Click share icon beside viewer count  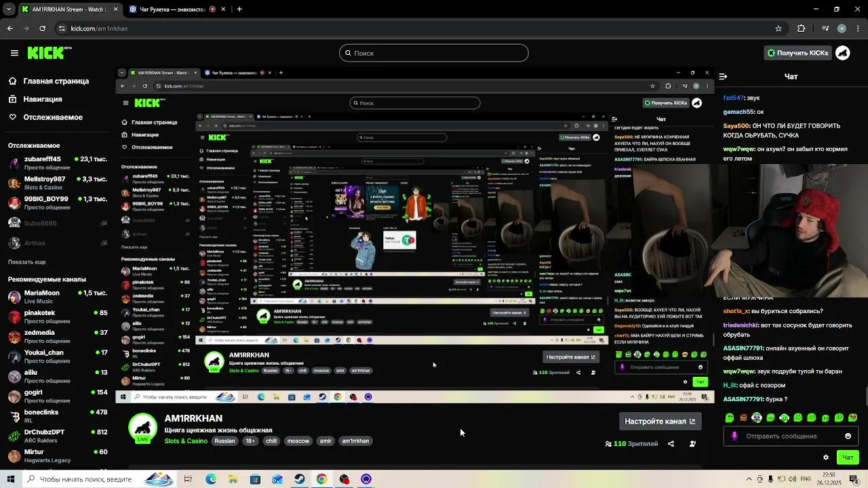671,444
